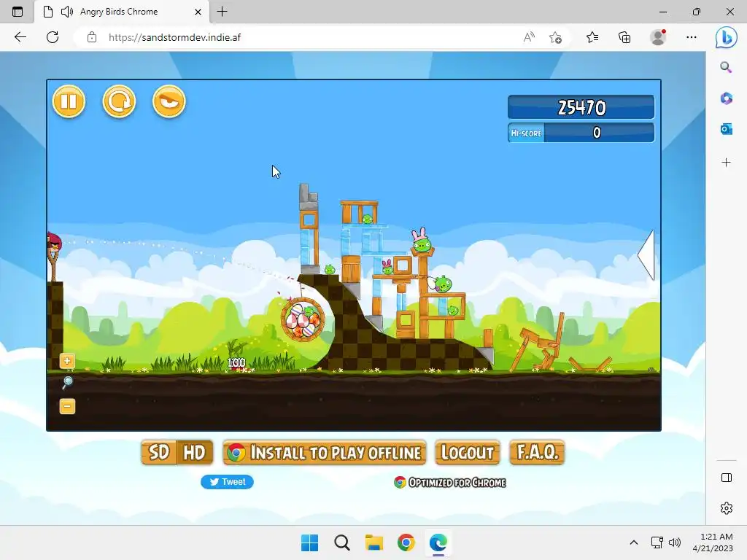Click the Logout button
This screenshot has height=560, width=747.
click(468, 452)
